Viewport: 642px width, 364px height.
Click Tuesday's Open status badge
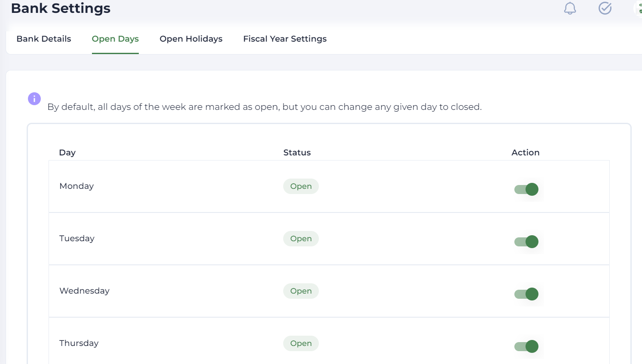coord(301,239)
